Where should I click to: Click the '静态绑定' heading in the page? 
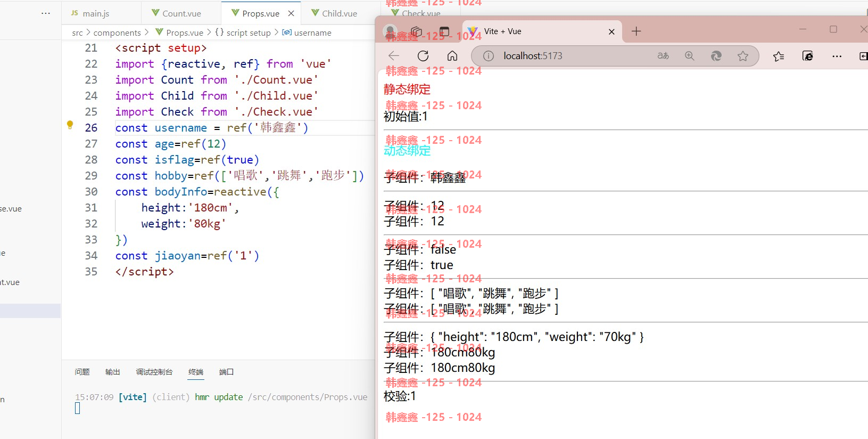[x=407, y=90]
